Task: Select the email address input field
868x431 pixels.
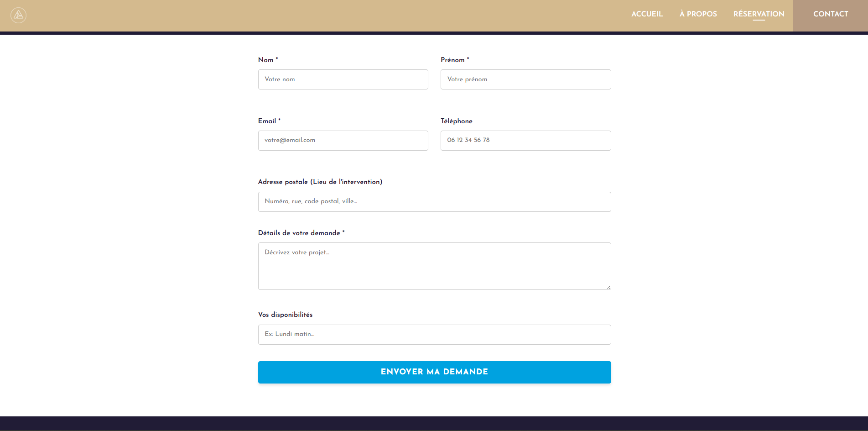Action: (x=343, y=141)
